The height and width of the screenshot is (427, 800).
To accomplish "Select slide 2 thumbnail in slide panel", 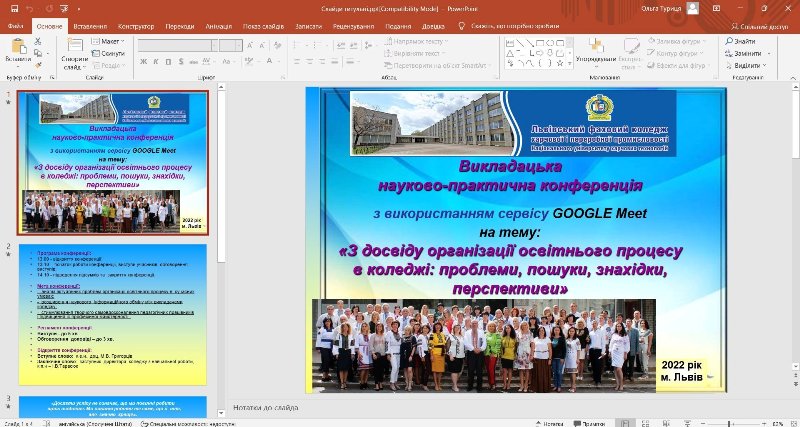I will coord(112,313).
